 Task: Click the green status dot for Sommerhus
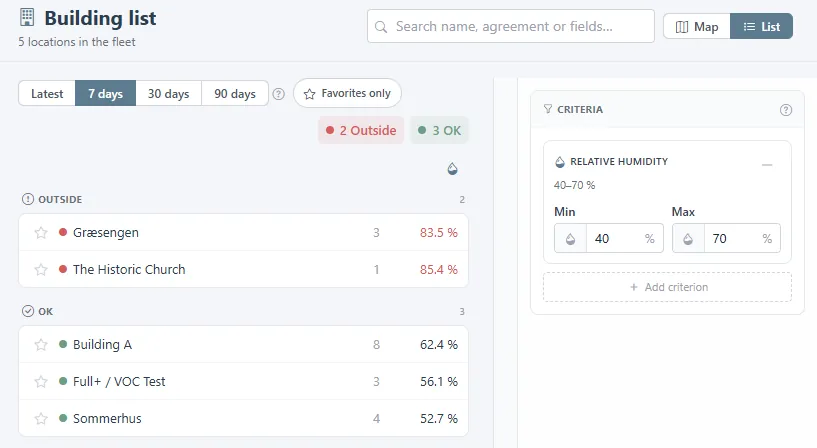click(x=63, y=418)
